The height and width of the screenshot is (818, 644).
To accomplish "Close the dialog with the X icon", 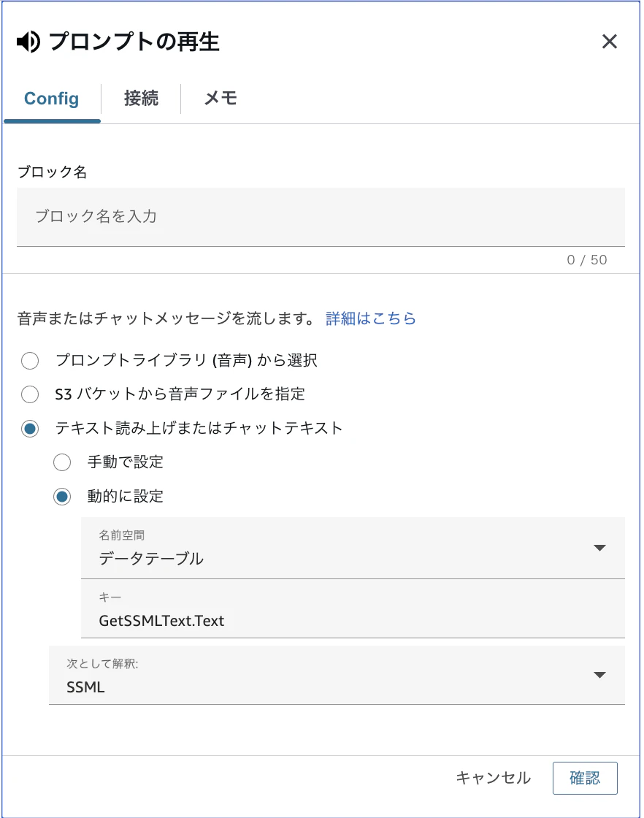I will [609, 41].
